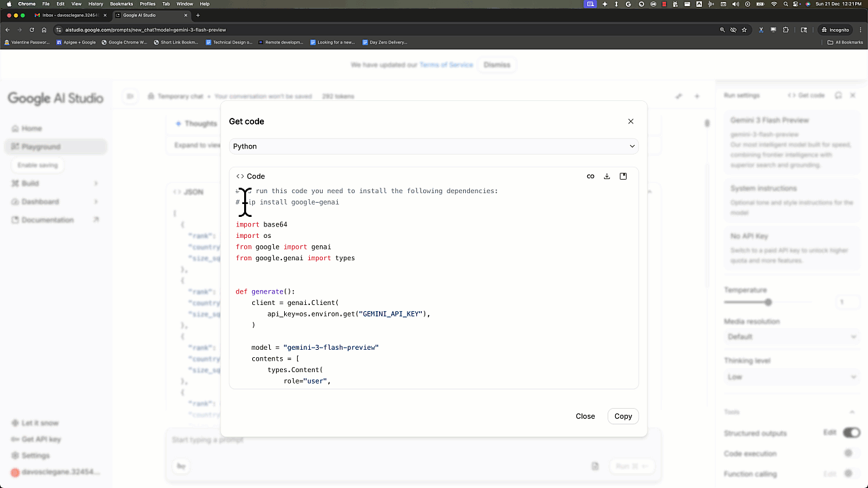Open the Media resolution dropdown

click(x=792, y=336)
